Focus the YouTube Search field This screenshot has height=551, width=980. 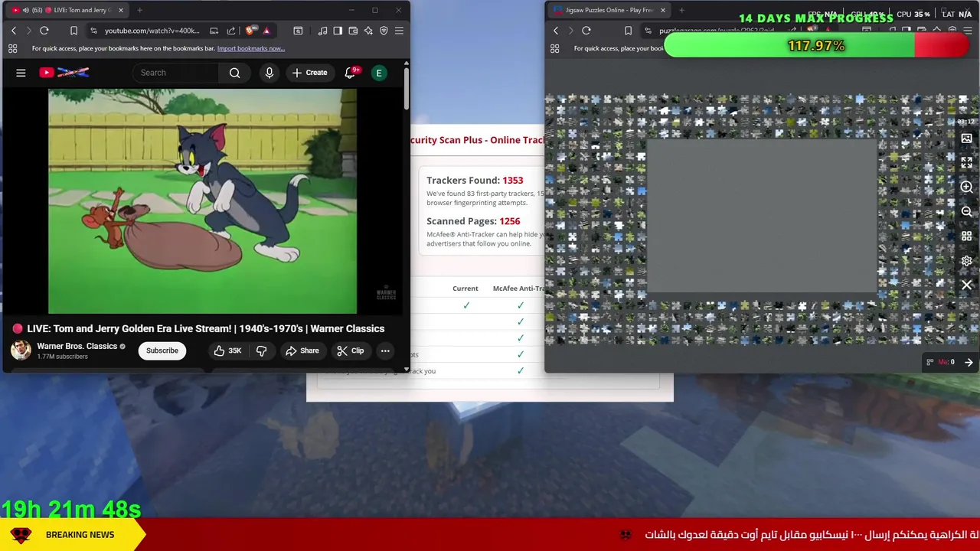pos(176,73)
